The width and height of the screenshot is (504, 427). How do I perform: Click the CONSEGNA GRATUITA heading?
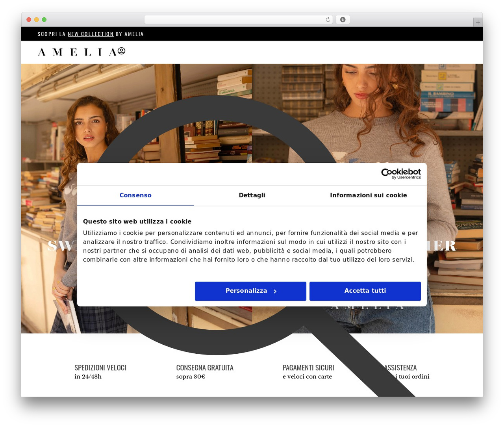tap(205, 368)
